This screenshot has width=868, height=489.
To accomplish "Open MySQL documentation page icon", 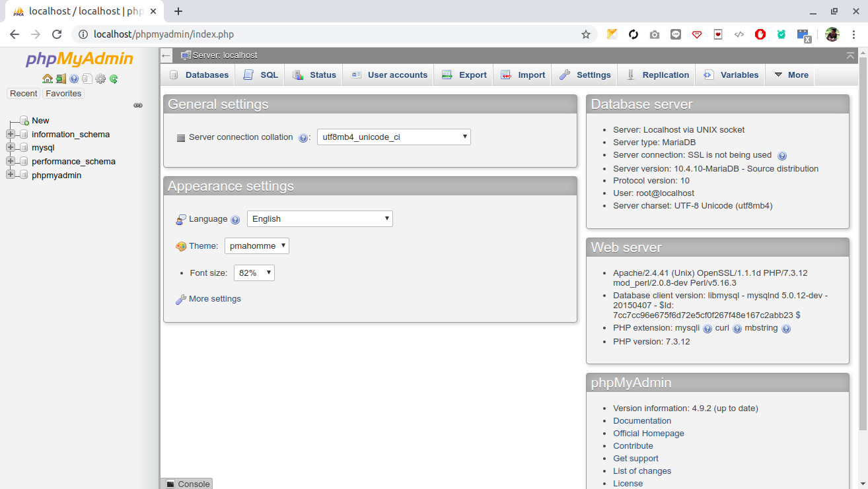I will pos(87,79).
